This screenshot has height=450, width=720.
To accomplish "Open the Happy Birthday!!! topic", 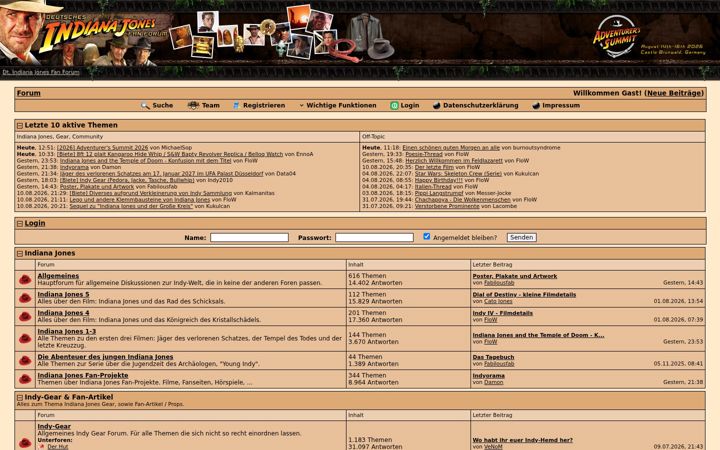I will (439, 180).
